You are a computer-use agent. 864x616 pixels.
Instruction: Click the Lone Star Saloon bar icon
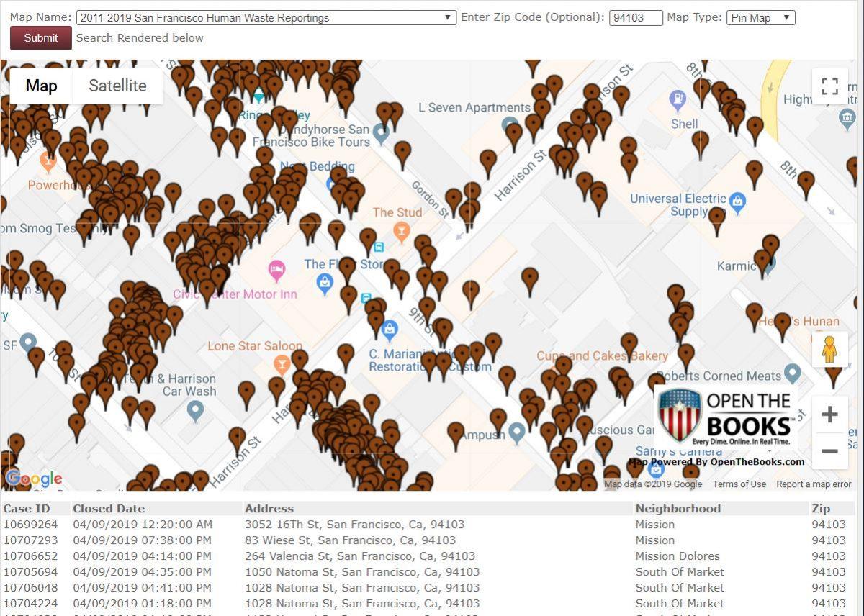[x=282, y=366]
